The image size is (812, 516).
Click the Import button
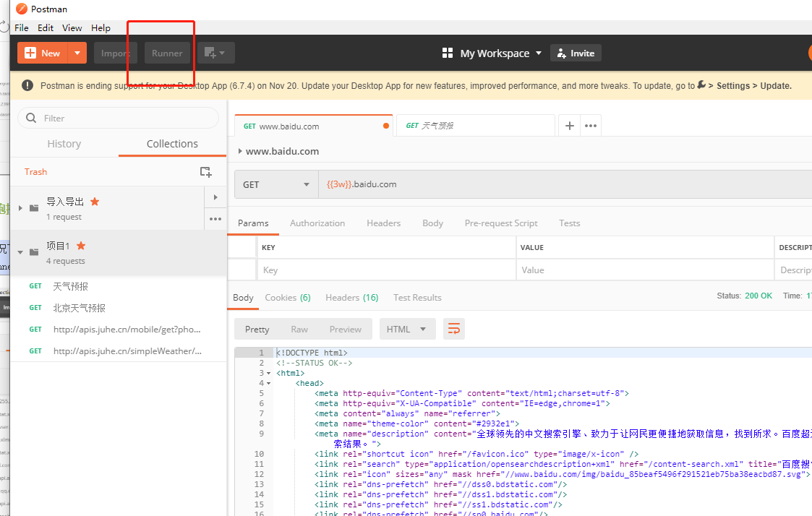tap(116, 53)
